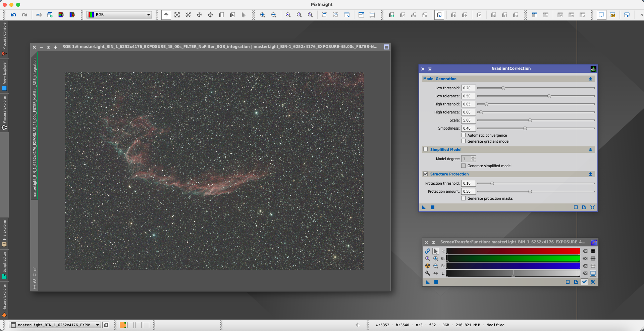Image resolution: width=644 pixels, height=331 pixels.
Task: Open the File Explorer side tab
Action: click(x=4, y=233)
